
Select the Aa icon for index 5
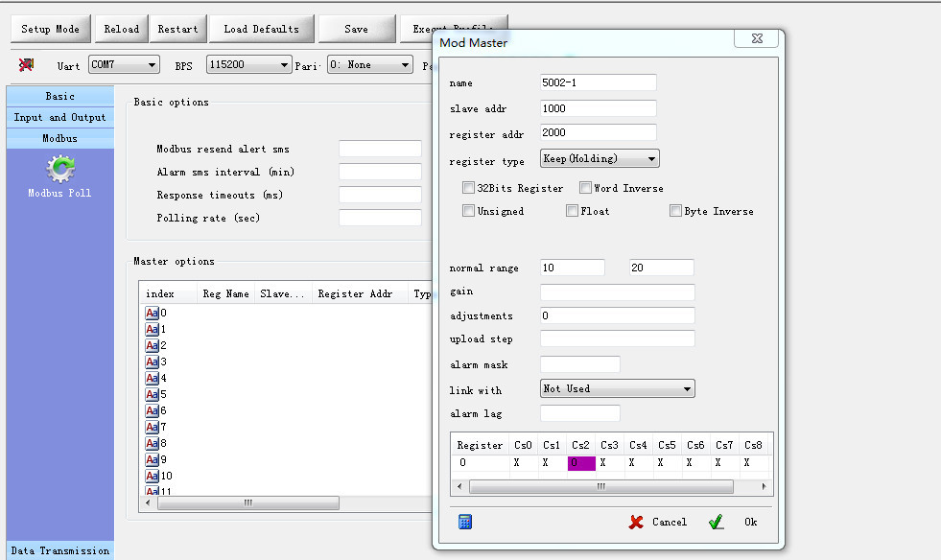point(152,394)
